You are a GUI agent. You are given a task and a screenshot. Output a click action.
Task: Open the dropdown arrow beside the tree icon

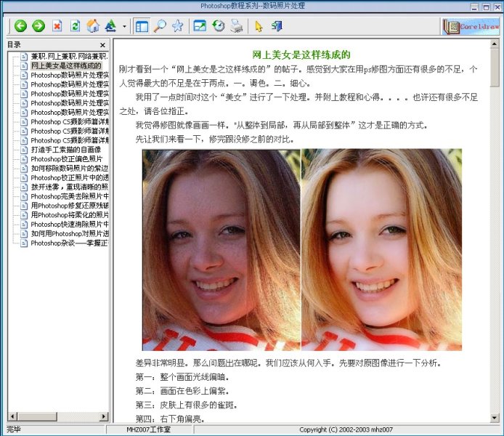pyautogui.click(x=124, y=27)
